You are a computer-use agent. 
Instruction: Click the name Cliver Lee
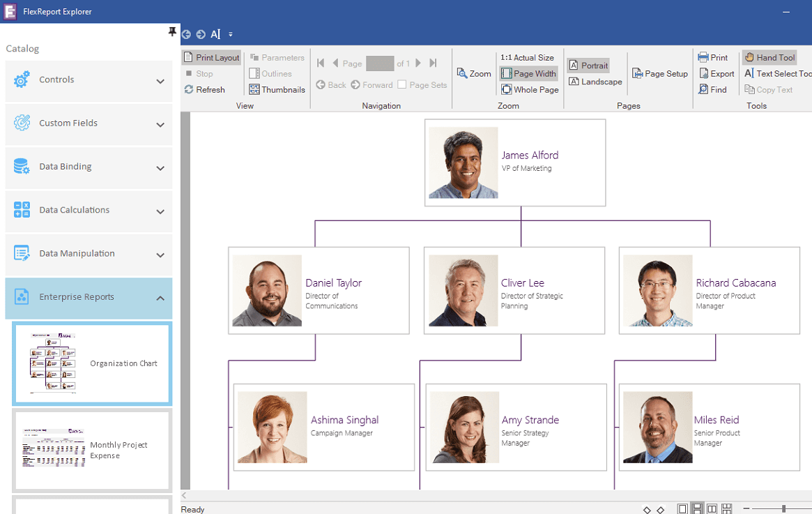[523, 283]
